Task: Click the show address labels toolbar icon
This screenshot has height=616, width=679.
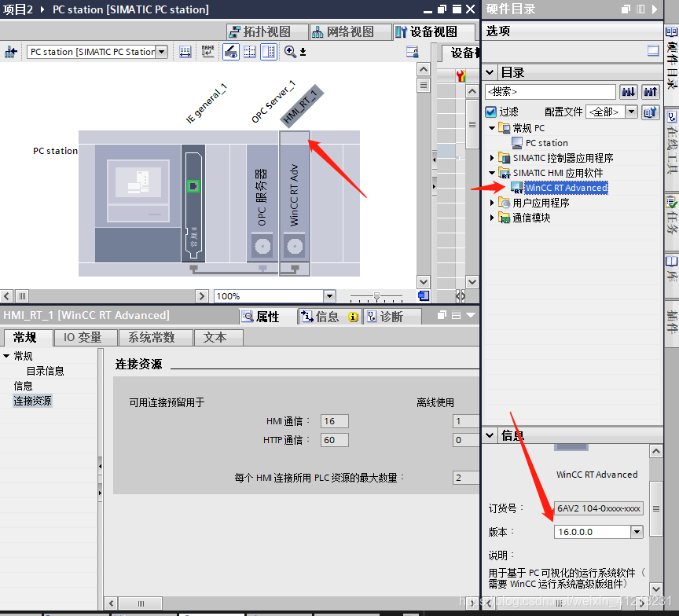Action: pos(185,52)
